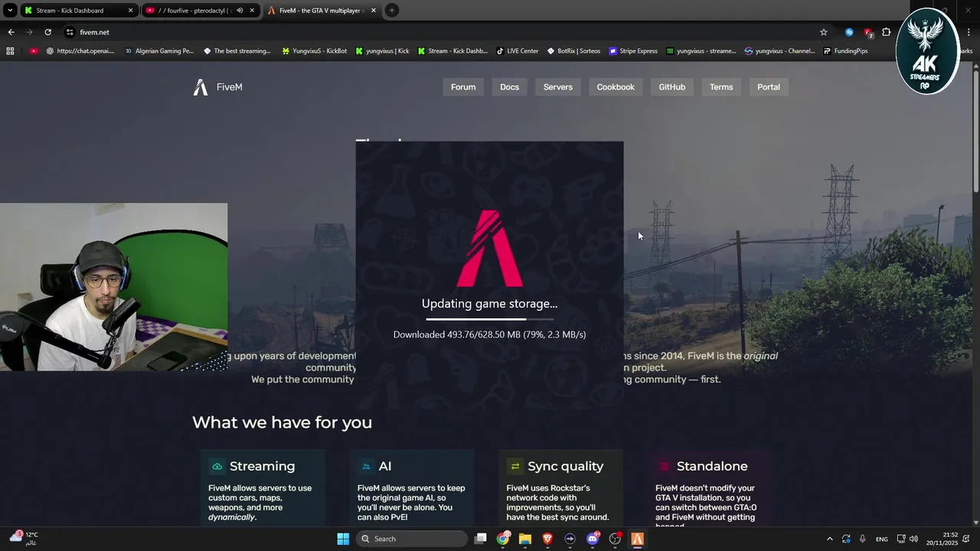The width and height of the screenshot is (980, 551).
Task: Open the Stripe Express bookmark
Action: click(633, 51)
